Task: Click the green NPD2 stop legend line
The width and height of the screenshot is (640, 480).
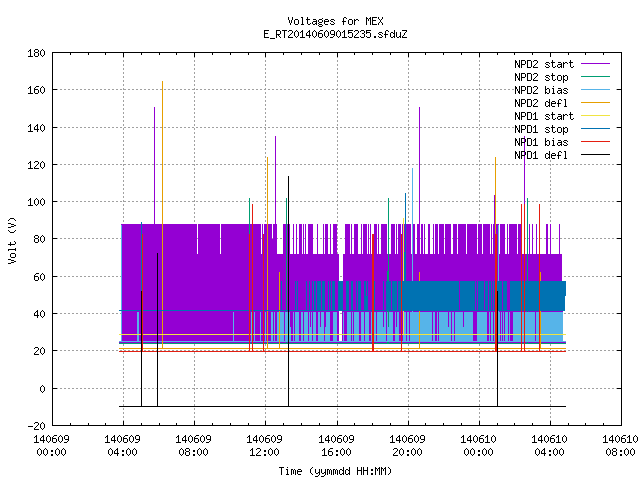Action: [x=595, y=76]
